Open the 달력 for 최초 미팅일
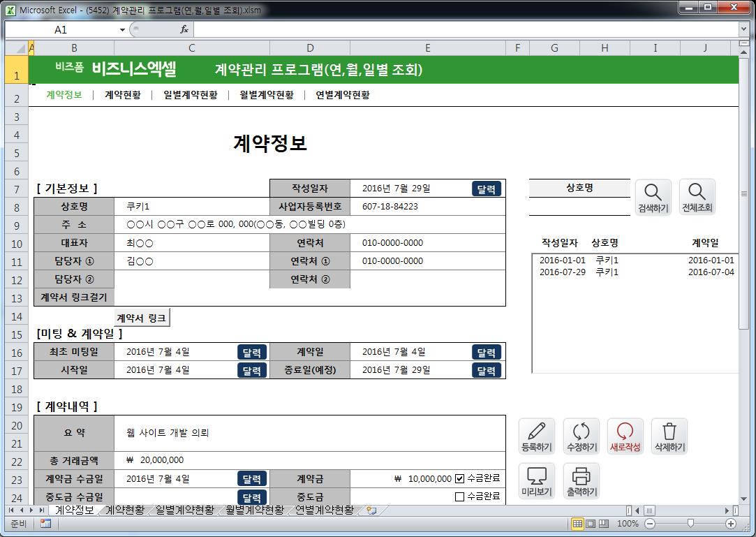 point(252,352)
